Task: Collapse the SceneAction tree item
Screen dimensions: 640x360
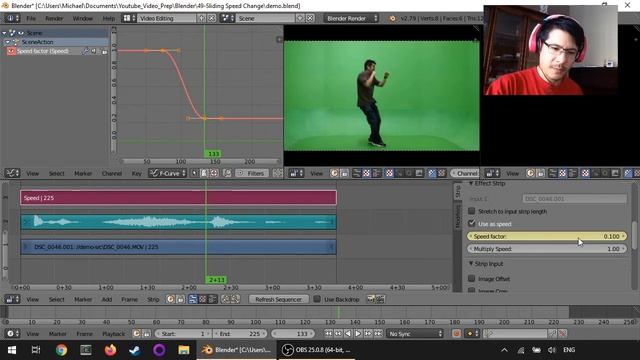Action: pyautogui.click(x=7, y=42)
